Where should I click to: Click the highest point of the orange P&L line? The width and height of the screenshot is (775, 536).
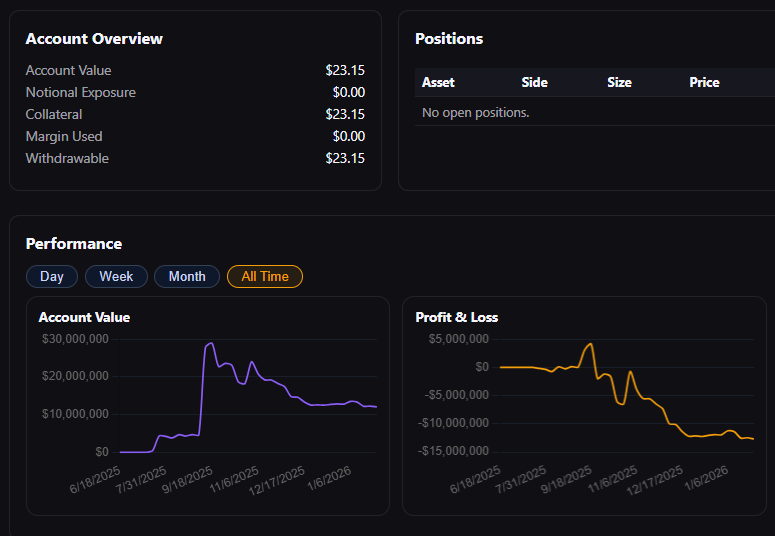[x=590, y=344]
